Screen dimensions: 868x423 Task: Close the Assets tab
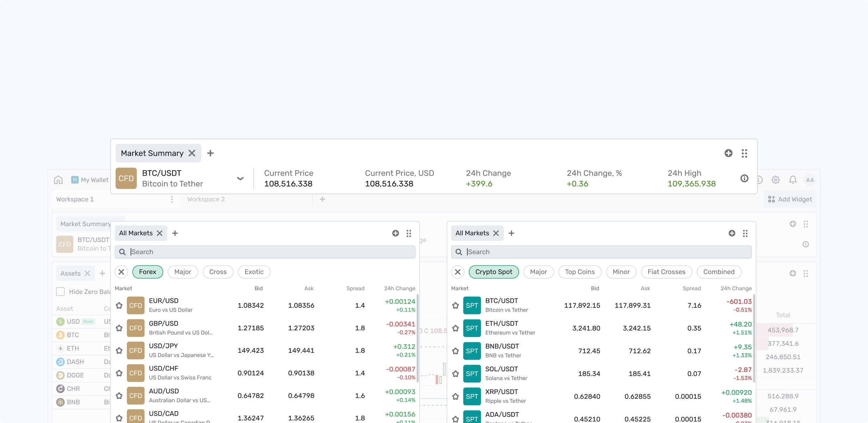click(x=87, y=273)
